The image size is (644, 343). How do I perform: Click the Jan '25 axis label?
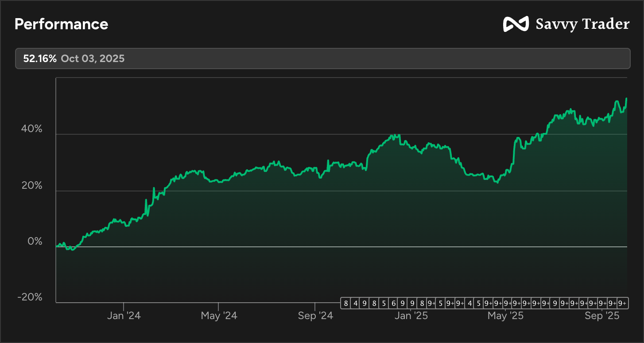(411, 316)
